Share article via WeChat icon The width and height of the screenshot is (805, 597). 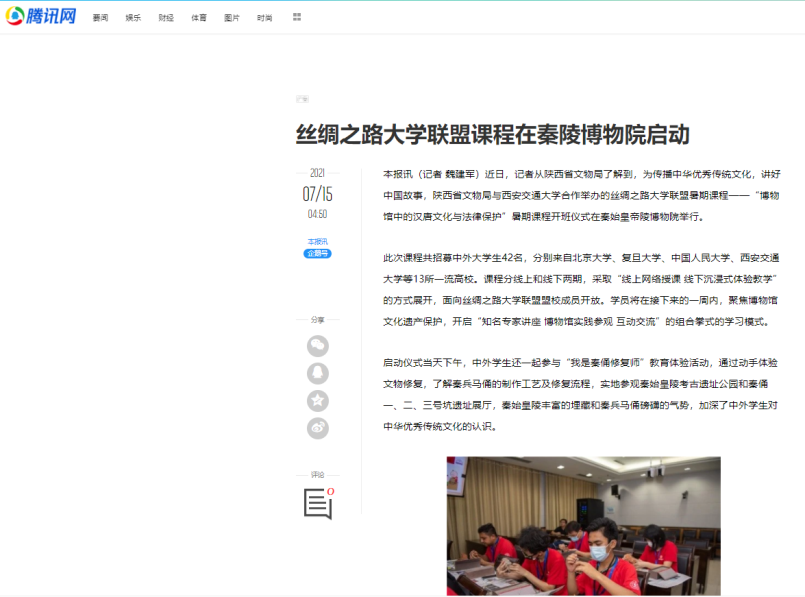click(318, 345)
